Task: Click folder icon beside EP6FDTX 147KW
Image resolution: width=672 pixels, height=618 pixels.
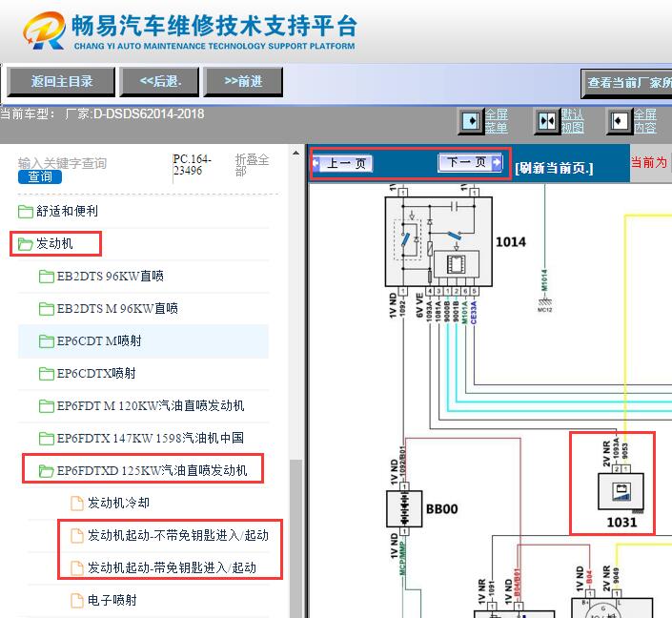Action: [47, 439]
